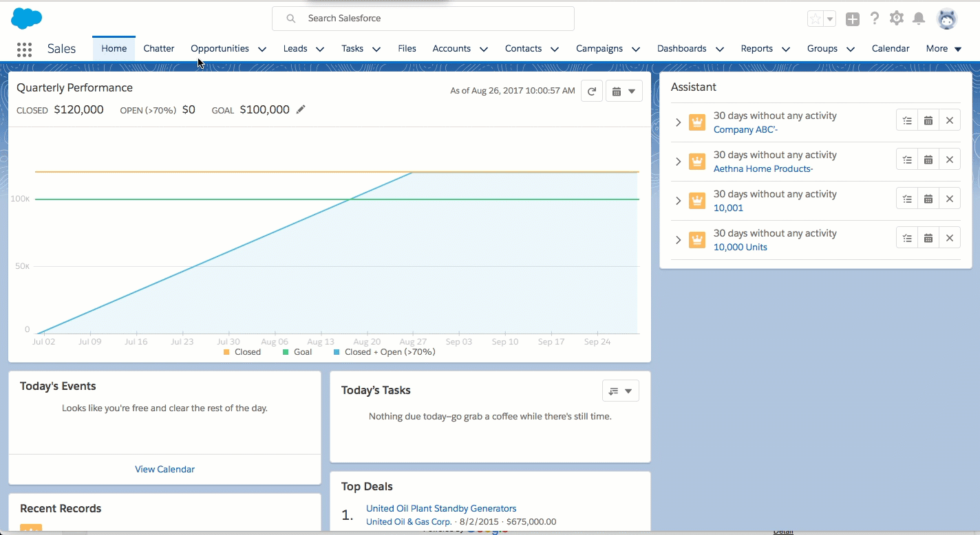Screen dimensions: 980x535
Task: Open the App Launcher grid icon
Action: click(x=24, y=49)
